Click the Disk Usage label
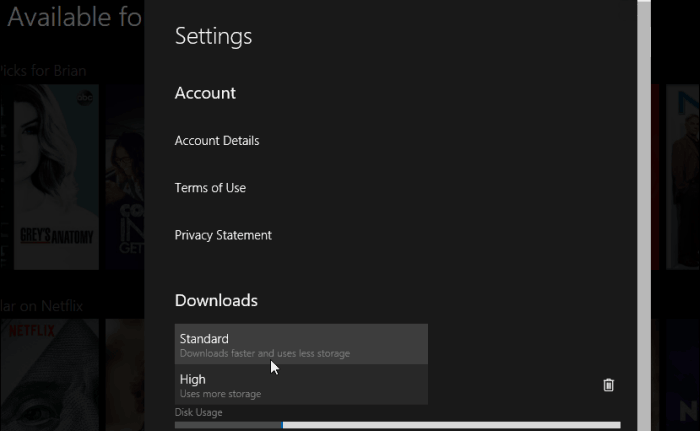This screenshot has width=700, height=431. 198,412
